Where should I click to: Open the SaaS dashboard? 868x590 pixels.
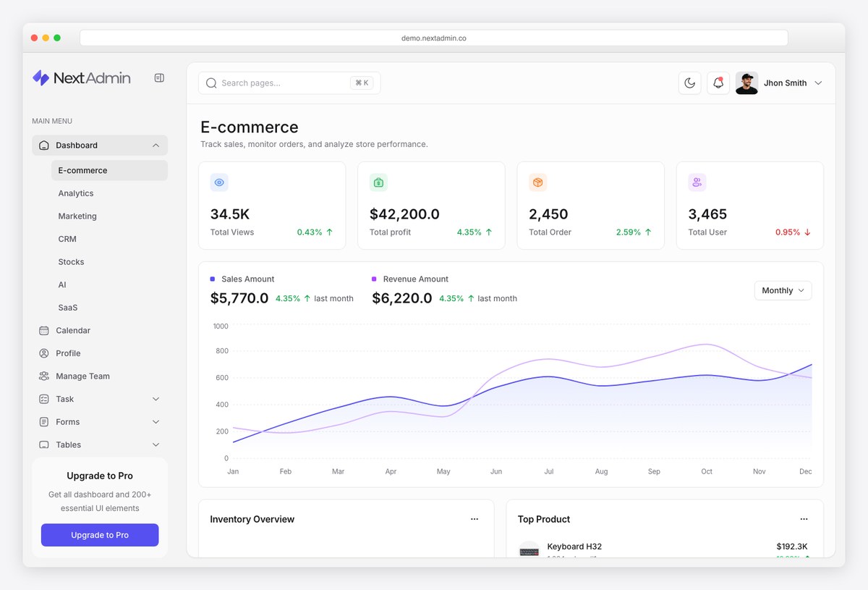(x=68, y=308)
